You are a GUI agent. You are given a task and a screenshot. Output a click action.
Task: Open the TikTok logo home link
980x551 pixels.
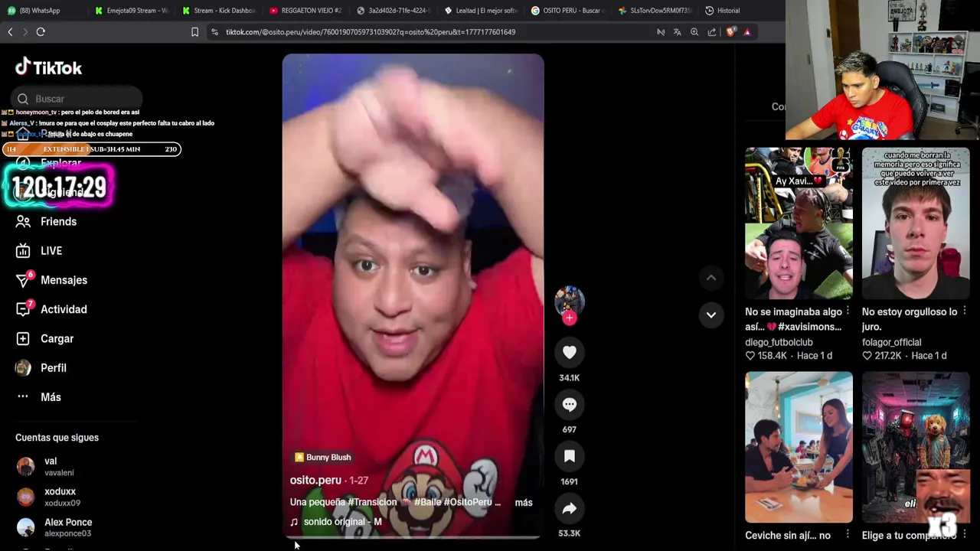pos(48,67)
